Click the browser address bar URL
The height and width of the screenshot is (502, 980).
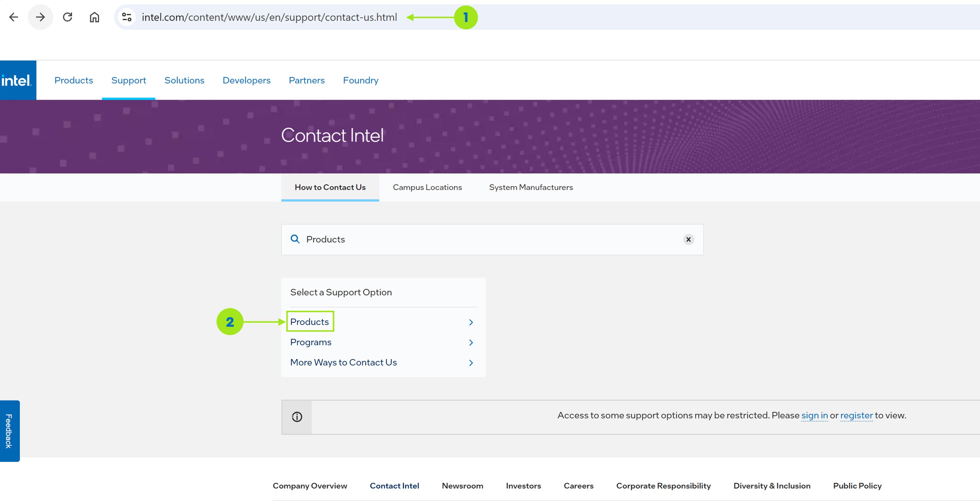(269, 17)
